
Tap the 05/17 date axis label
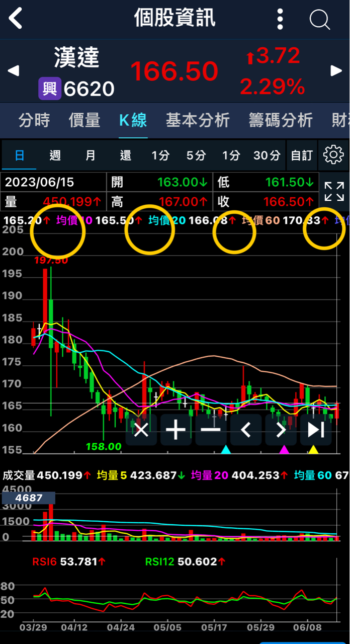click(x=214, y=627)
